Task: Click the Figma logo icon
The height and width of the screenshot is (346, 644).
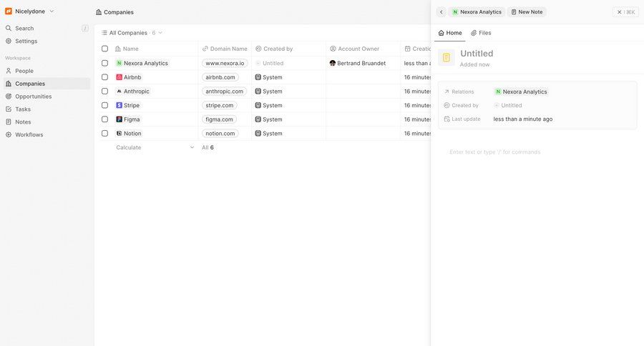Action: 119,119
